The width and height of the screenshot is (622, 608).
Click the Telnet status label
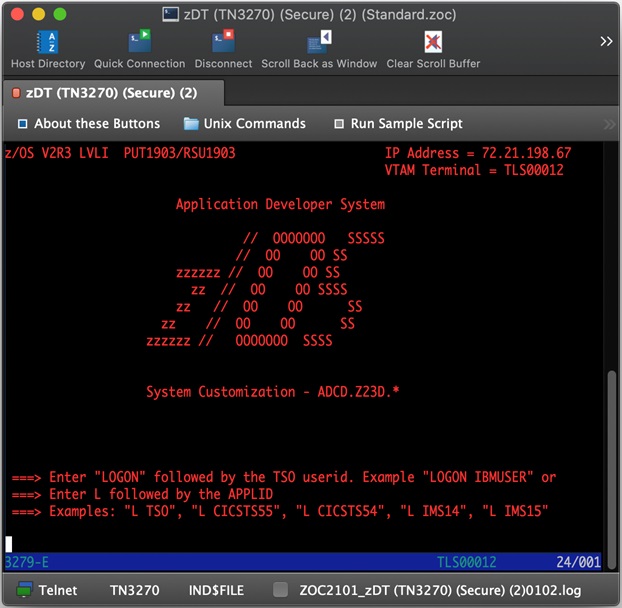(58, 590)
